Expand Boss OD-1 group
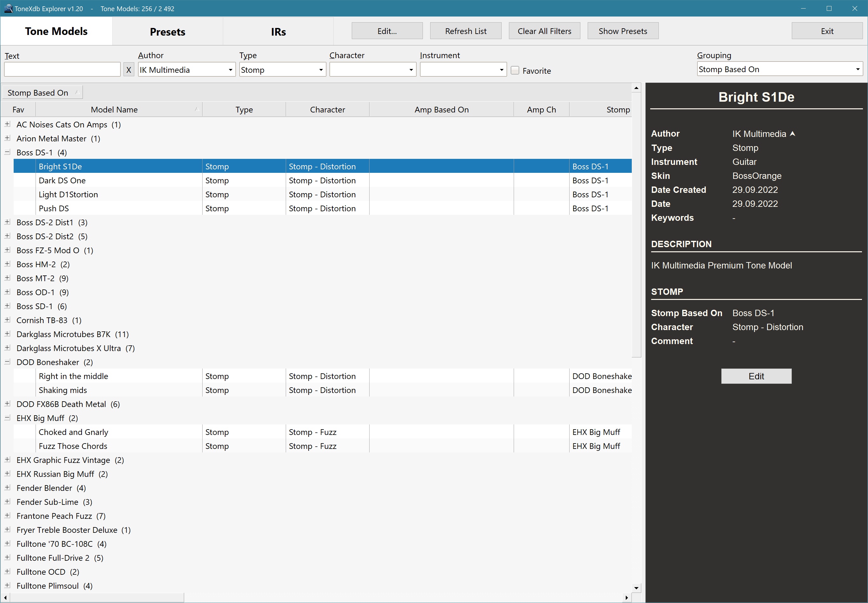Screen dimensions: 868x603 tap(7, 292)
